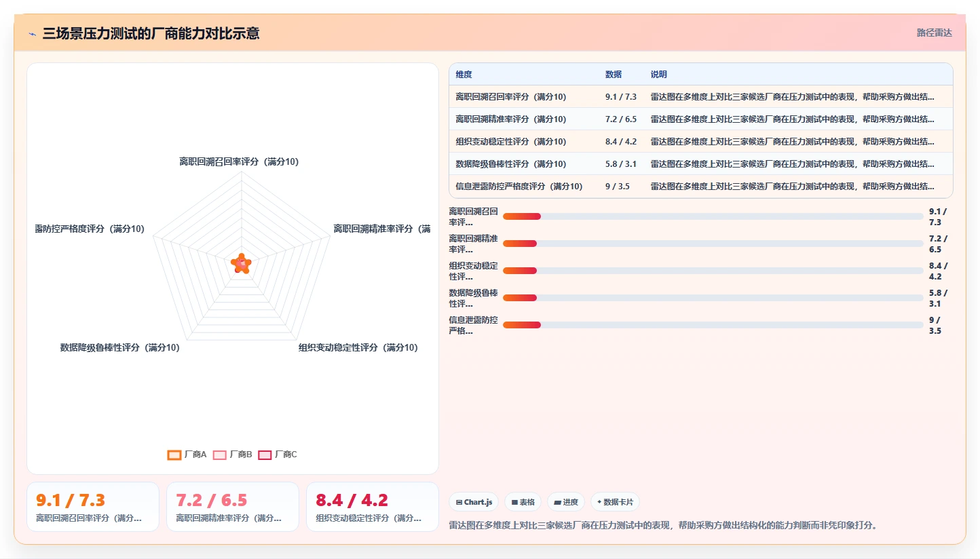This screenshot has width=980, height=559.
Task: Click the 维度 column header
Action: 464,75
